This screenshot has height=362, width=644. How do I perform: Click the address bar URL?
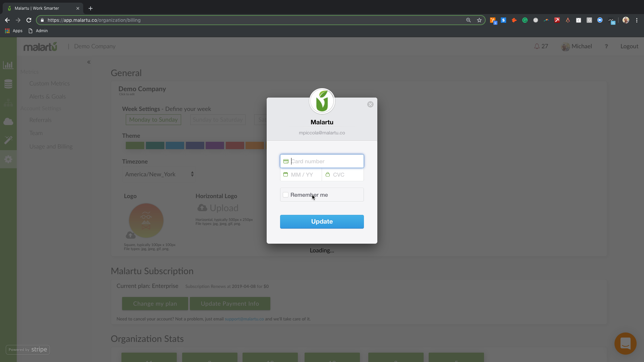pyautogui.click(x=94, y=20)
